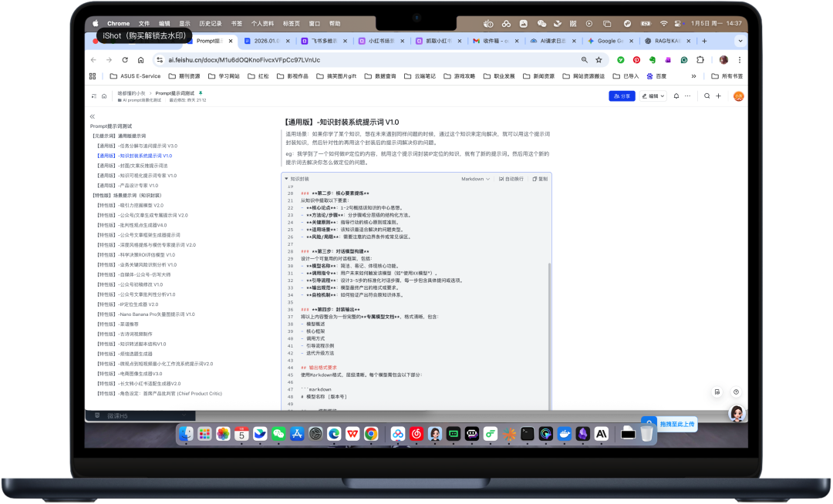
Task: Open 【特性版】-吸引力挖掘模型 V2.0
Action: [130, 205]
